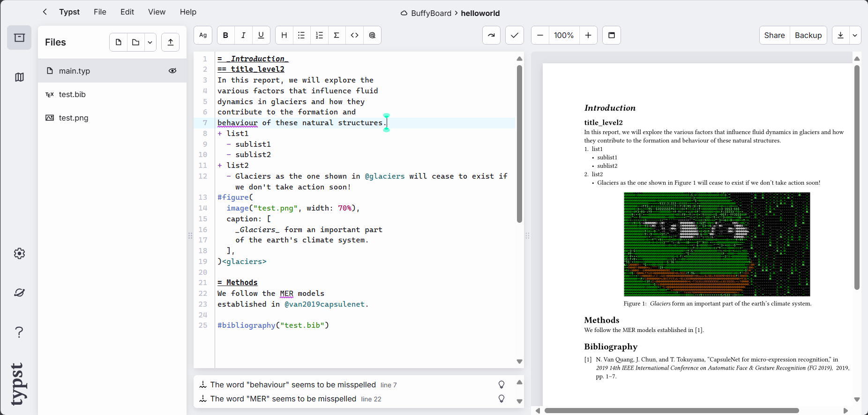The image size is (868, 415).
Task: Toggle bold formatting
Action: tap(225, 35)
